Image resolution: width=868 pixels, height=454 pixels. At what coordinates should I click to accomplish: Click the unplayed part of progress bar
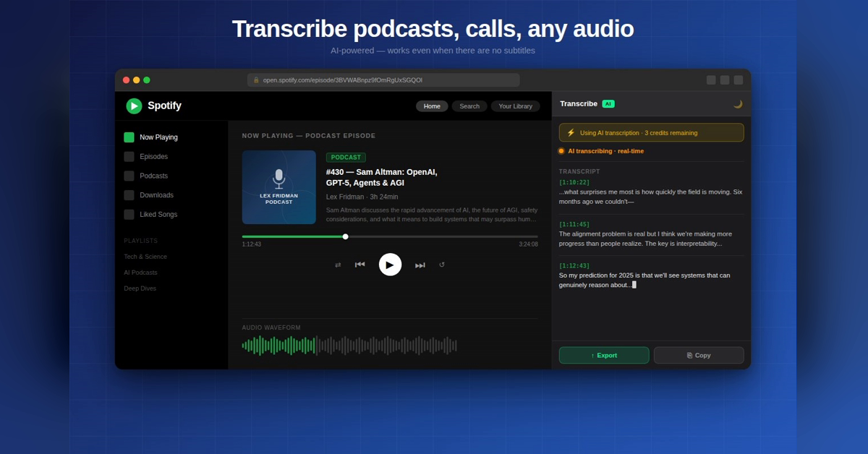pos(443,236)
